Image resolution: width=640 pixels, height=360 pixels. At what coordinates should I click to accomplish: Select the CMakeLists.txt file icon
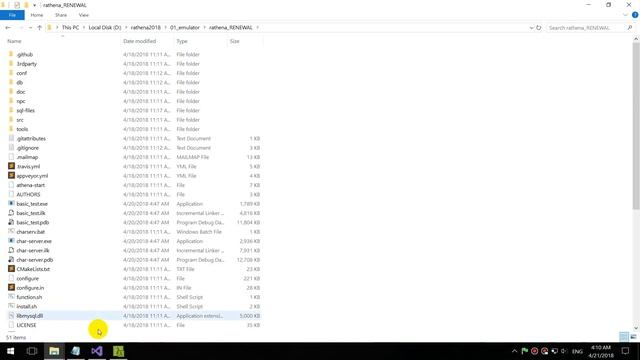click(x=11, y=269)
